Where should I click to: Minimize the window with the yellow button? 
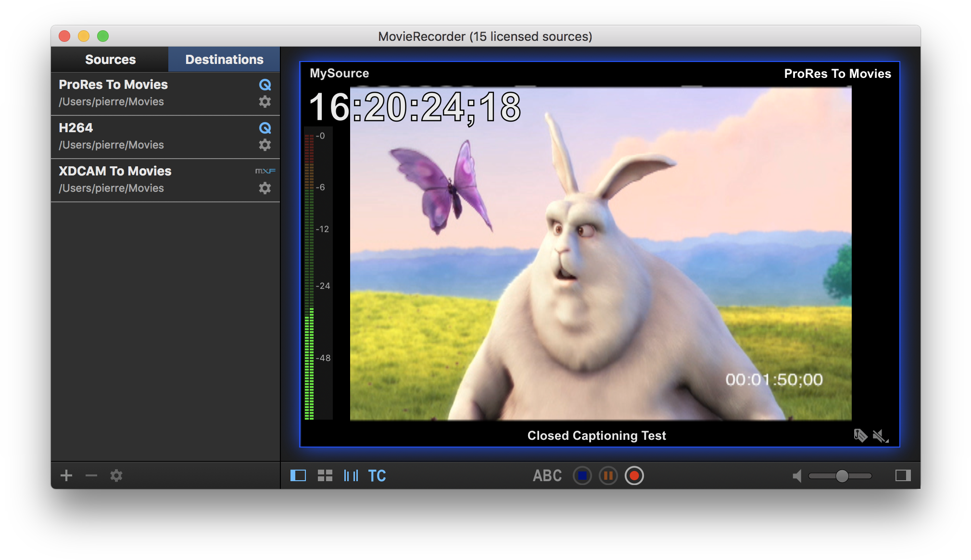84,36
